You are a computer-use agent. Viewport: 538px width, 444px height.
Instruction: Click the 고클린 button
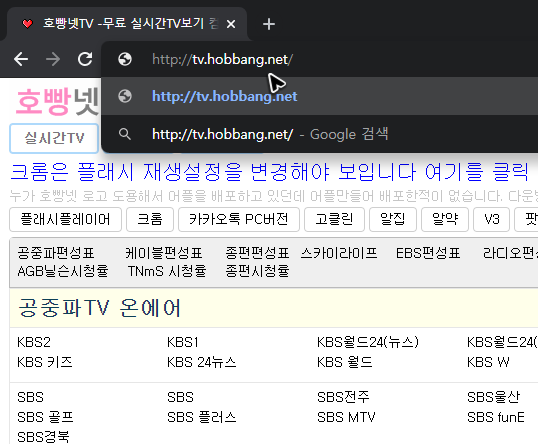[x=334, y=219]
